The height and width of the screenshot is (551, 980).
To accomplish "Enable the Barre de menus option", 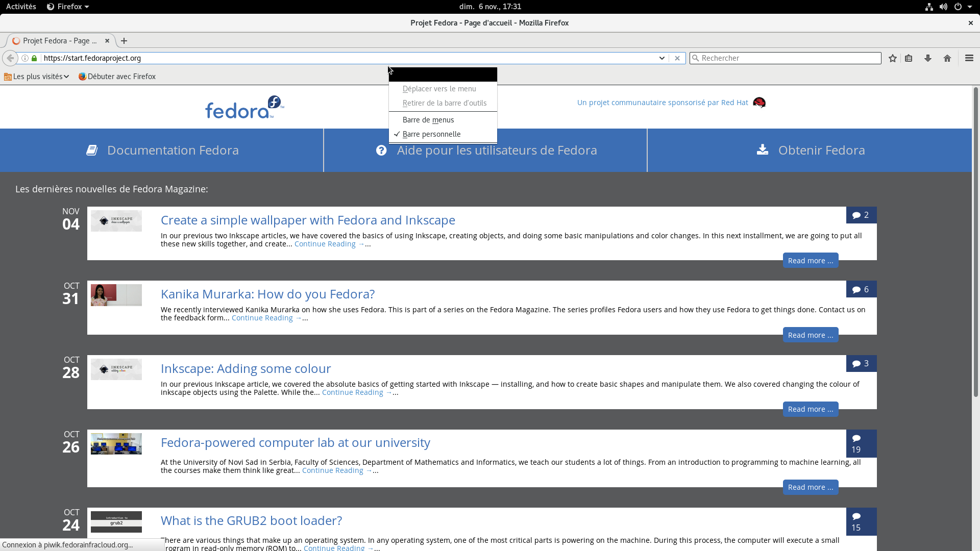I will 428,120.
